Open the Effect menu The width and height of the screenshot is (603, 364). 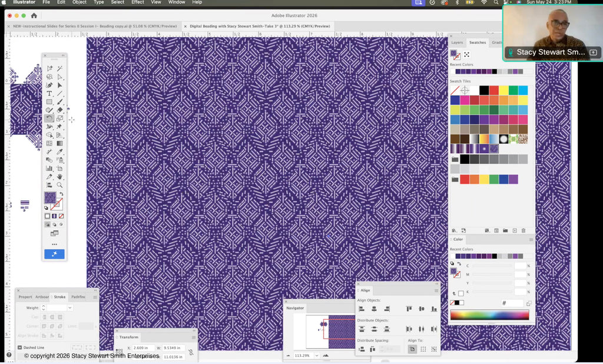[138, 2]
